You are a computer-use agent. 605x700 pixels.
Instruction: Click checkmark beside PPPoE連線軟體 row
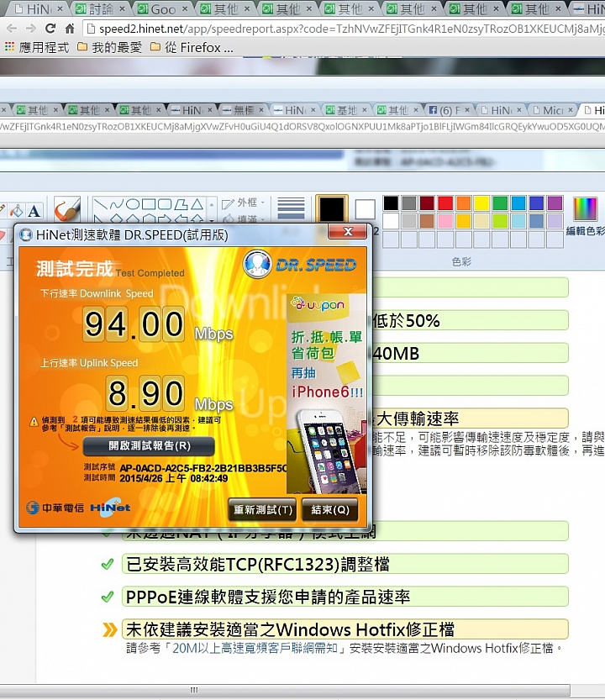108,597
